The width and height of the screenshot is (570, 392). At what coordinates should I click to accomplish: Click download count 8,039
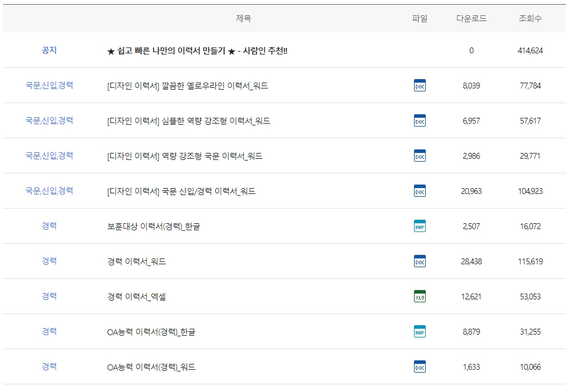pos(471,86)
